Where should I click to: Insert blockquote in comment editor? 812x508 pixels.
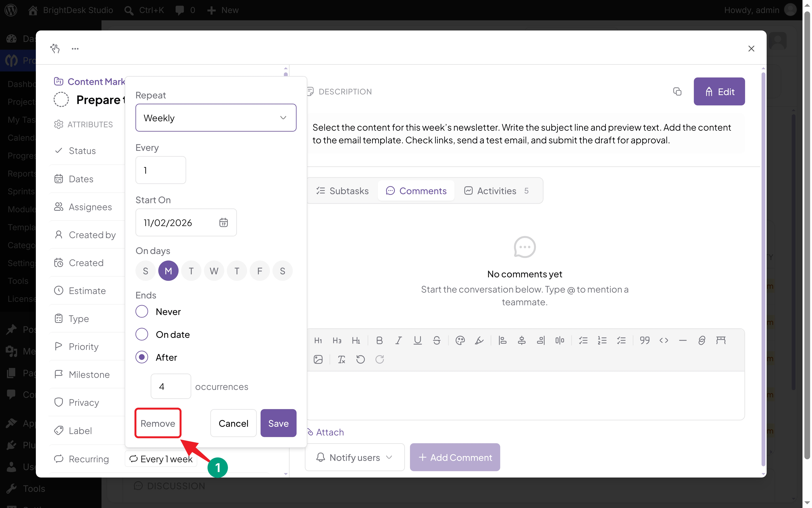[645, 340]
